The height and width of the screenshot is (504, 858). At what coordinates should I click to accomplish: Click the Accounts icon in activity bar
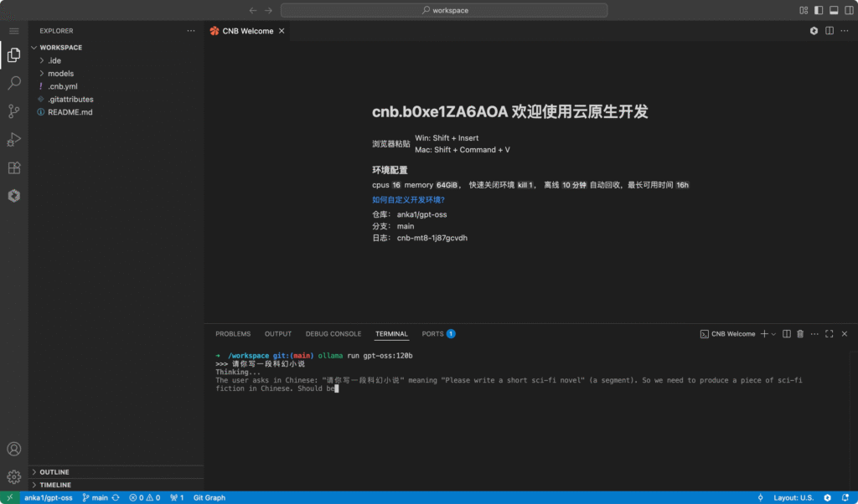pyautogui.click(x=13, y=450)
